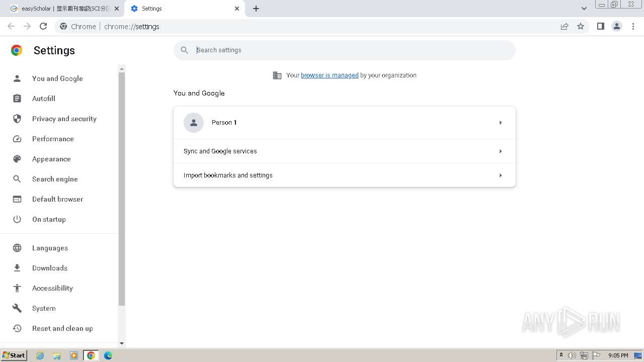644x362 pixels.
Task: Bookmark this page with the star icon
Action: click(x=581, y=26)
